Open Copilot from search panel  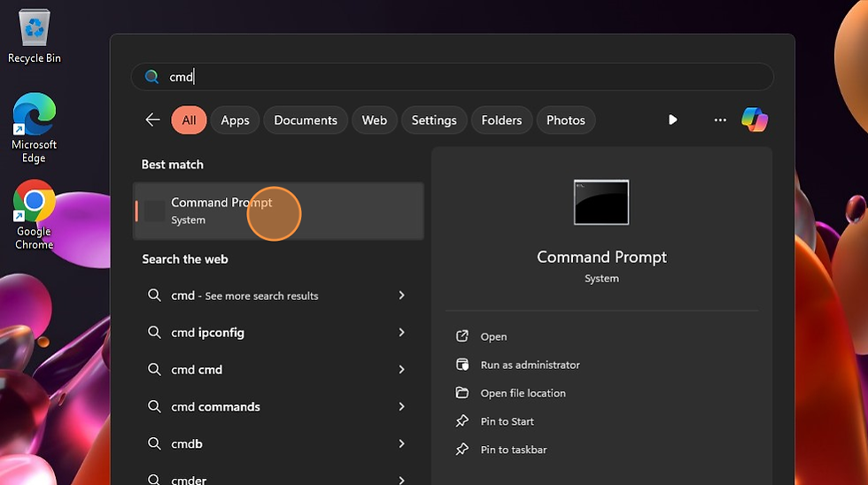coord(755,120)
